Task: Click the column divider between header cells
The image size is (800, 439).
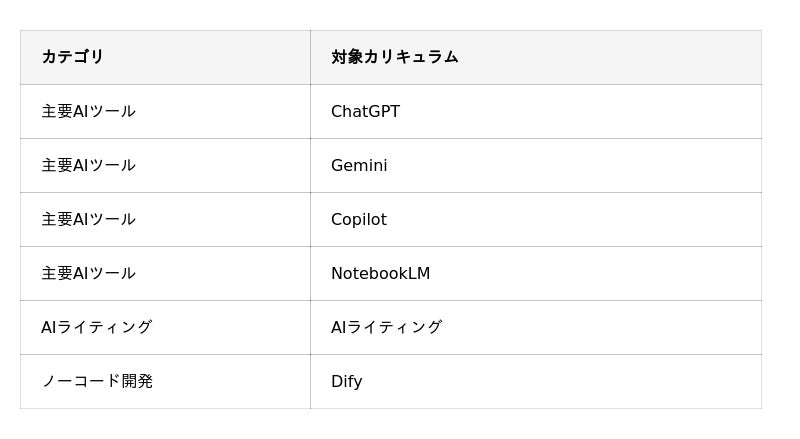Action: click(310, 57)
